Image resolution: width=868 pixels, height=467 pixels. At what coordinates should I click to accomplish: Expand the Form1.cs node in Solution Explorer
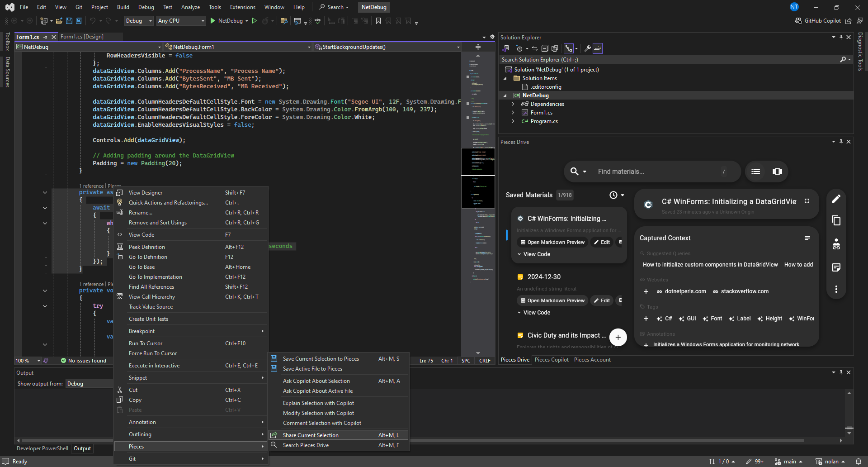click(x=512, y=113)
